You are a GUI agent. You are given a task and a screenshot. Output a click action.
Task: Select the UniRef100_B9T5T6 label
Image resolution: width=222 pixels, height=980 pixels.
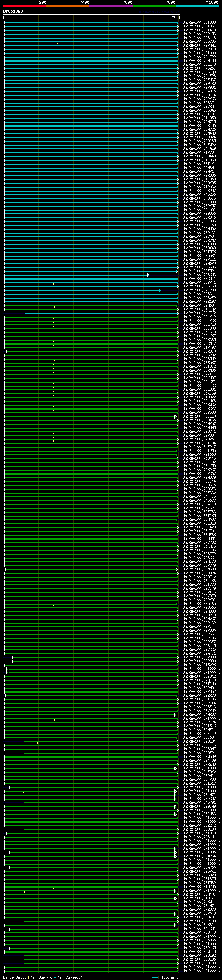tap(199, 252)
